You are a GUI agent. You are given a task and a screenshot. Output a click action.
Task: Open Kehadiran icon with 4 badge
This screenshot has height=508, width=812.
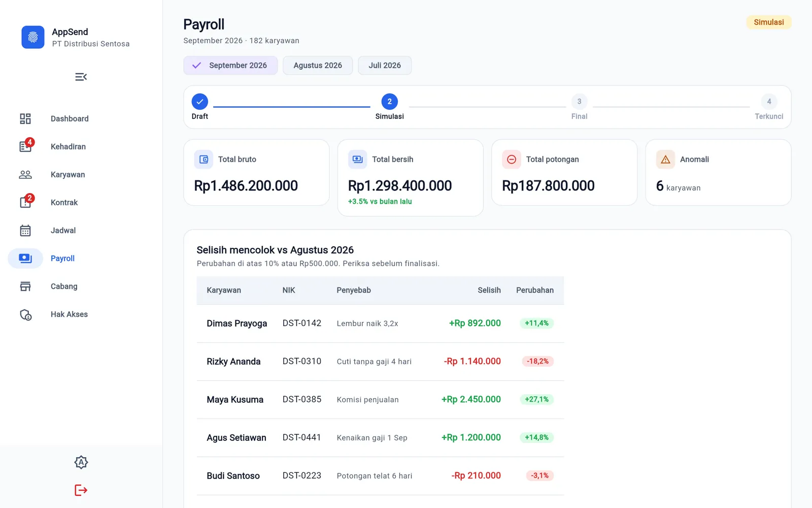click(x=26, y=146)
